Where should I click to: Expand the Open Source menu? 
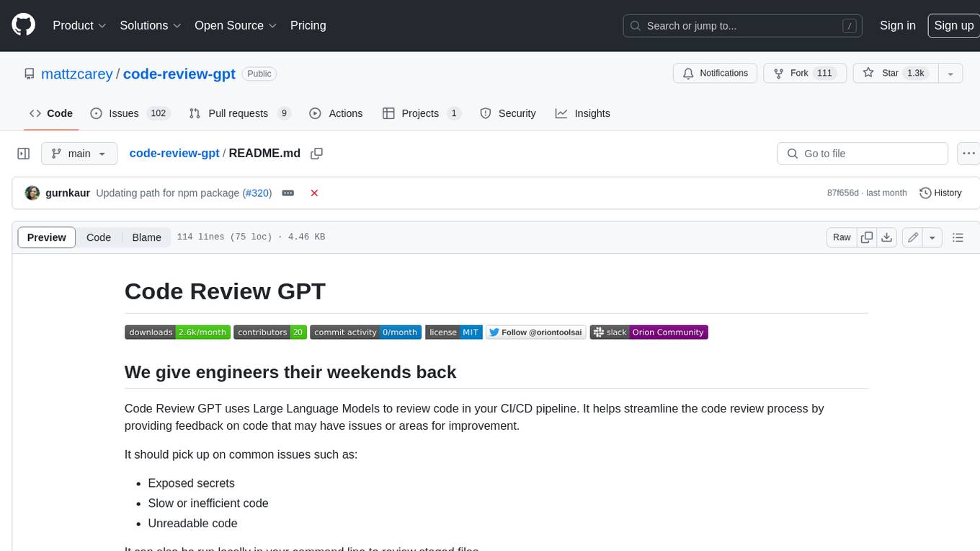click(236, 25)
